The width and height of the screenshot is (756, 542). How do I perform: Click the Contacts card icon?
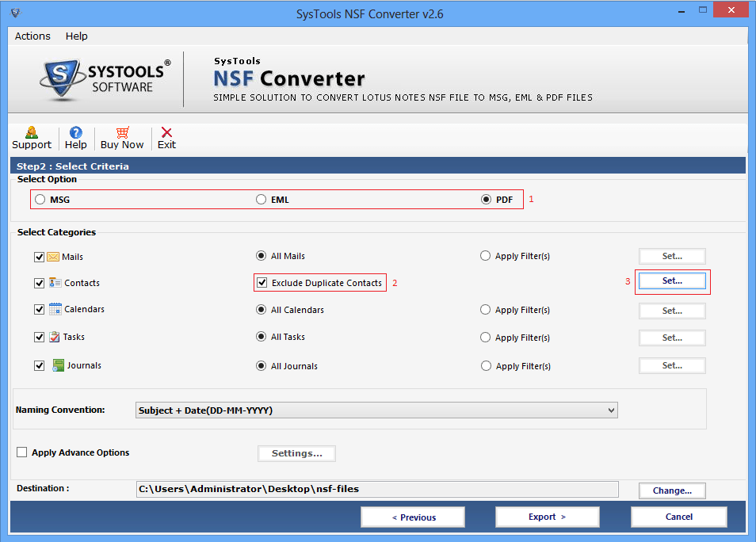(55, 283)
